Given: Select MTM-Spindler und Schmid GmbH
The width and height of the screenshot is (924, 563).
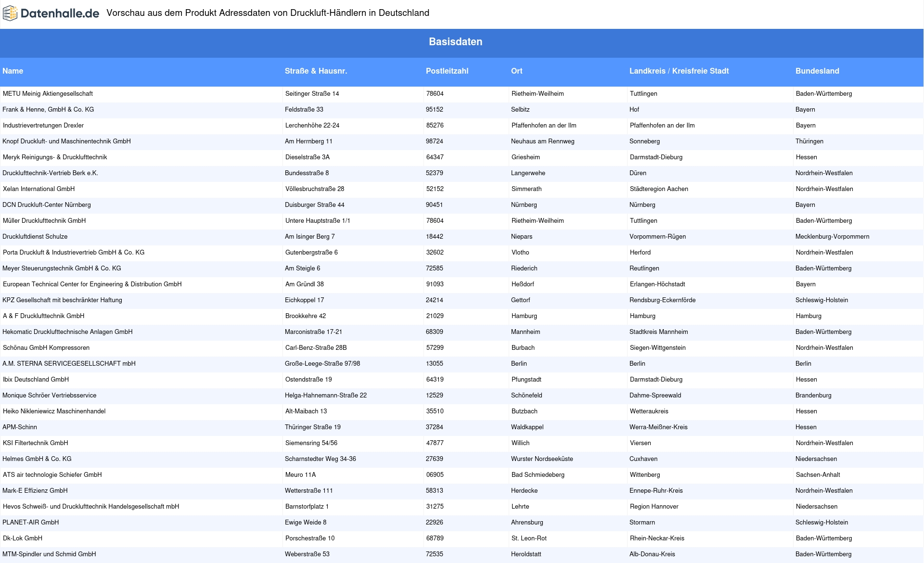Looking at the screenshot, I should (x=49, y=554).
